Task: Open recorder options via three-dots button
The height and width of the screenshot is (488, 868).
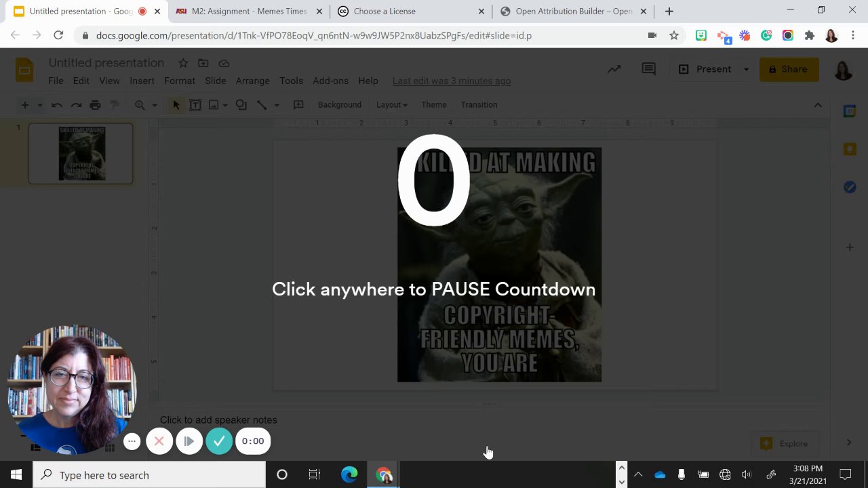Action: [132, 441]
